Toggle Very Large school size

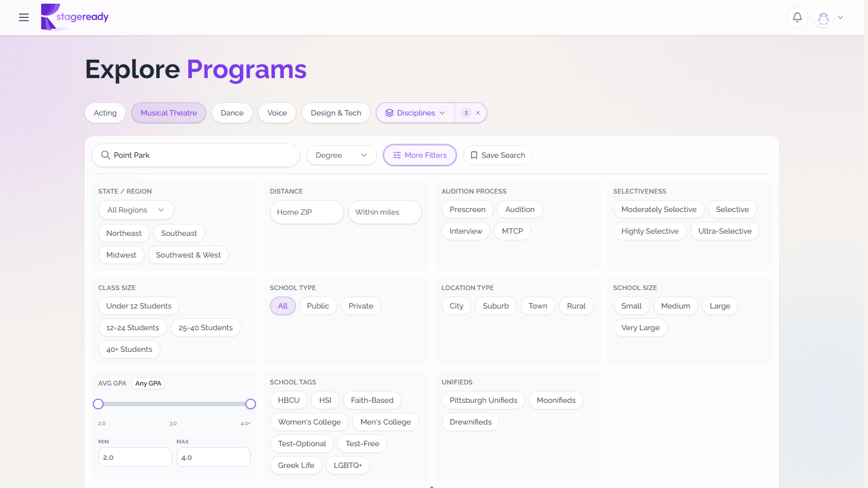click(x=640, y=328)
